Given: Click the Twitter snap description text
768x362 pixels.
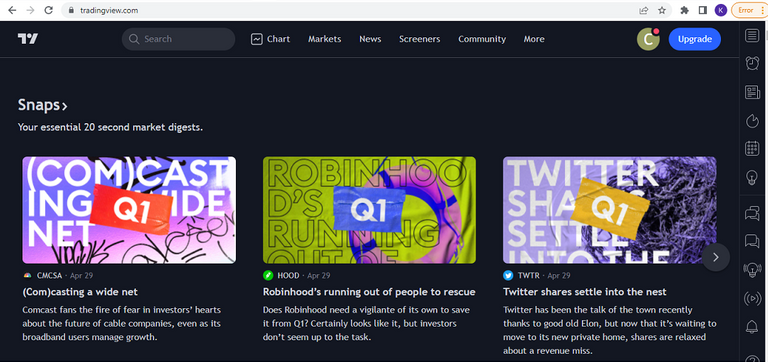Looking at the screenshot, I should [609, 331].
